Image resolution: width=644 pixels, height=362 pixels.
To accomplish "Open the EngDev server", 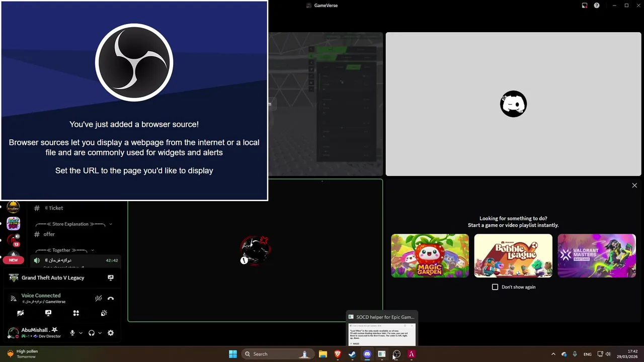I will pos(13,207).
